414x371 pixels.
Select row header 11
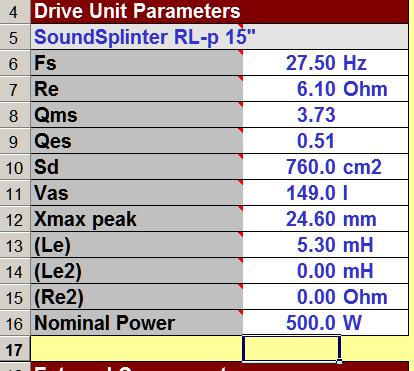pos(15,193)
